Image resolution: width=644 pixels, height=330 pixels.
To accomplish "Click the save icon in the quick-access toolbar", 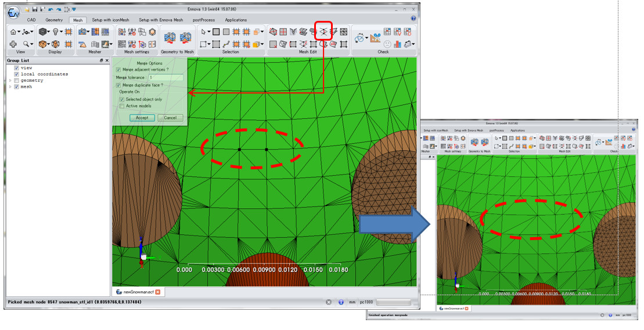I will coord(35,10).
